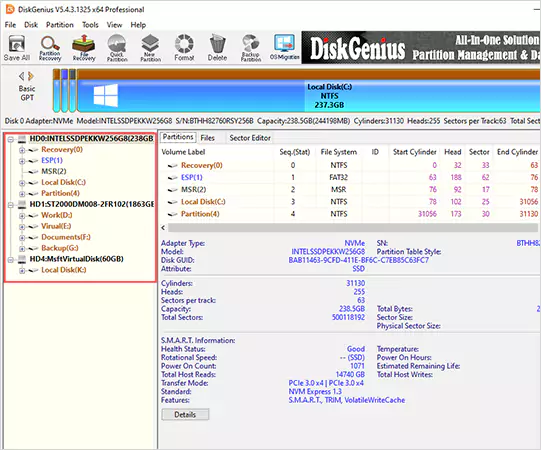
Task: Select the ESP(1) row in the partition table
Action: 350,177
